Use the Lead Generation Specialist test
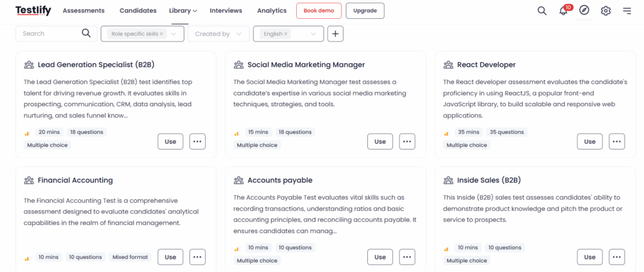Image resolution: width=644 pixels, height=272 pixels. pyautogui.click(x=170, y=141)
